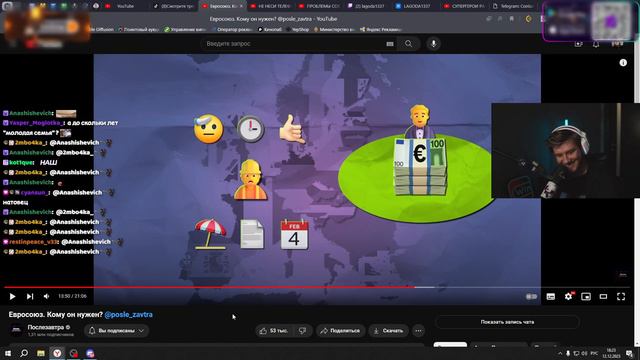Open the YepShop bookmark
Image resolution: width=640 pixels, height=360 pixels.
(x=298, y=29)
